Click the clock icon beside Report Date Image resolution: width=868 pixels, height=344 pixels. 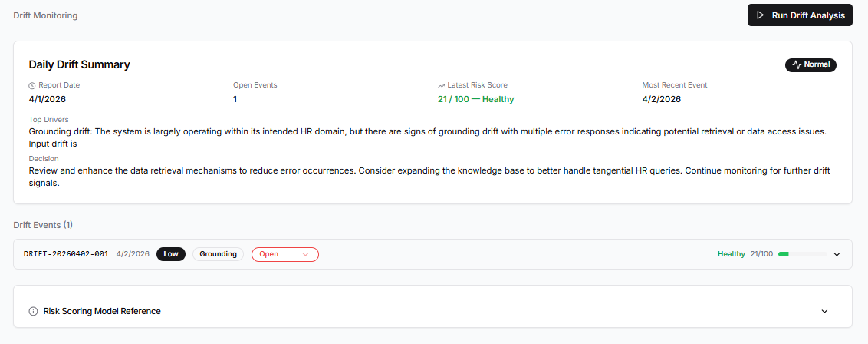point(32,86)
